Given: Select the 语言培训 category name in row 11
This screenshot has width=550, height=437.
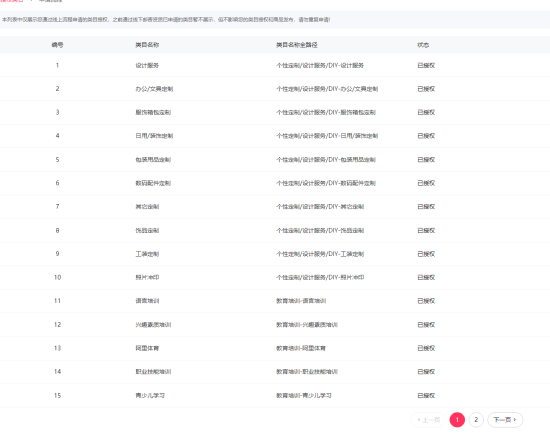Looking at the screenshot, I should point(147,301).
